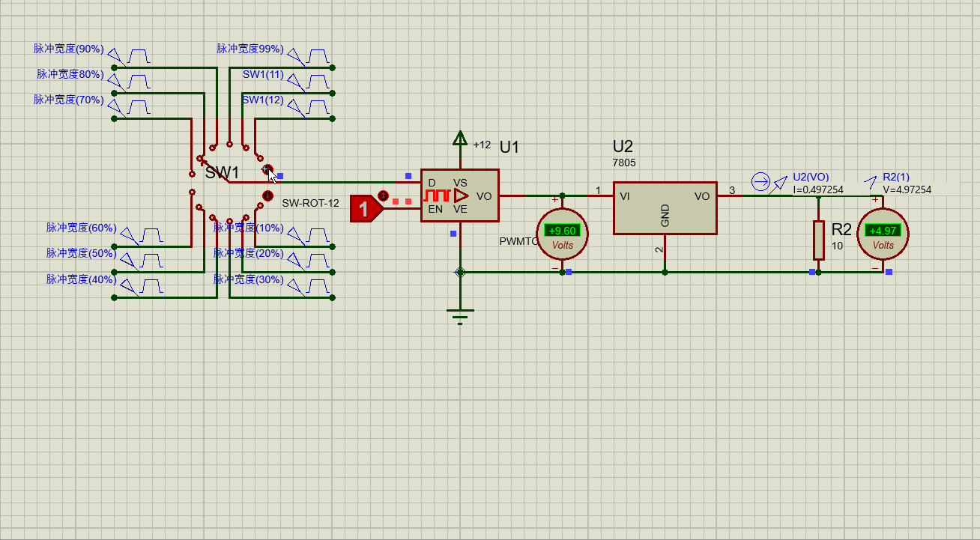Click the 脉冲宽度(40%) pulse generator symbol

tap(151, 287)
